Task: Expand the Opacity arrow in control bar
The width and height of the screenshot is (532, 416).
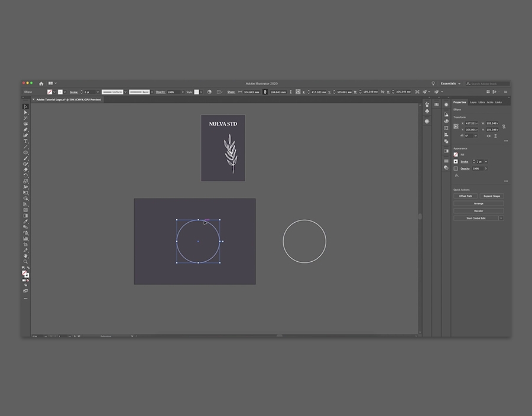Action: (183, 92)
